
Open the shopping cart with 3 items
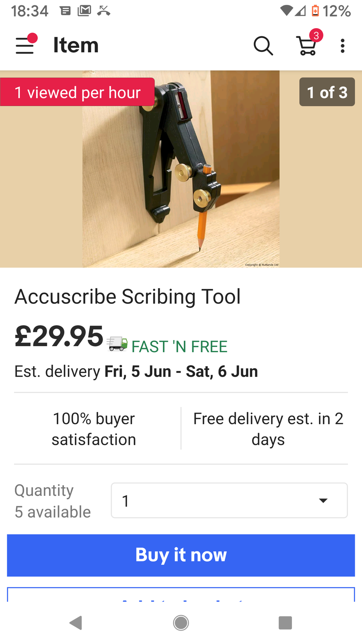tap(308, 45)
